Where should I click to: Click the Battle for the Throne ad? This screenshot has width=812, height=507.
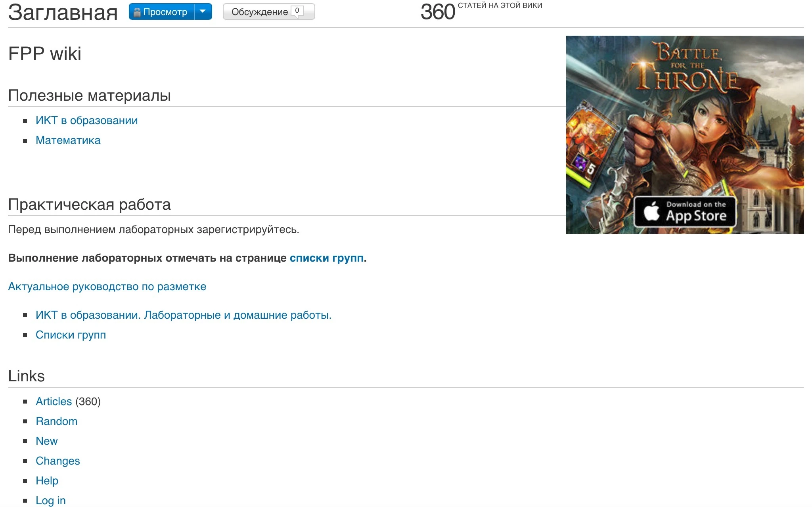coord(685,119)
